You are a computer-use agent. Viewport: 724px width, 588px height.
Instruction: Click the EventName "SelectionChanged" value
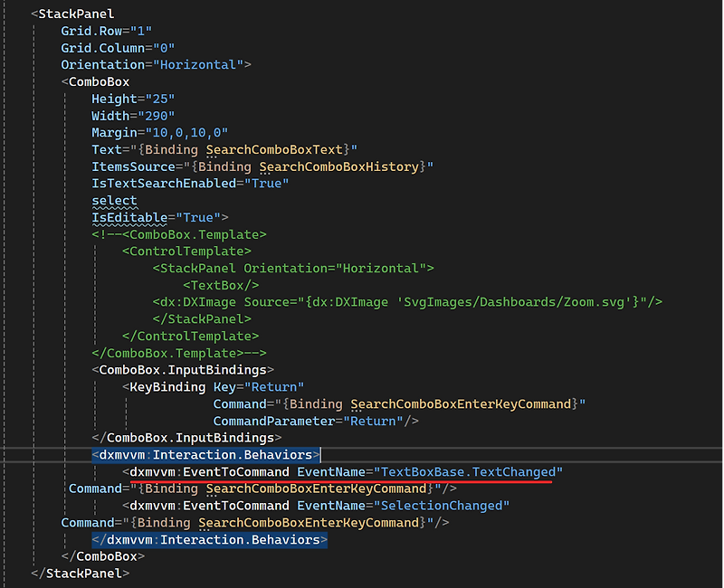[442, 506]
